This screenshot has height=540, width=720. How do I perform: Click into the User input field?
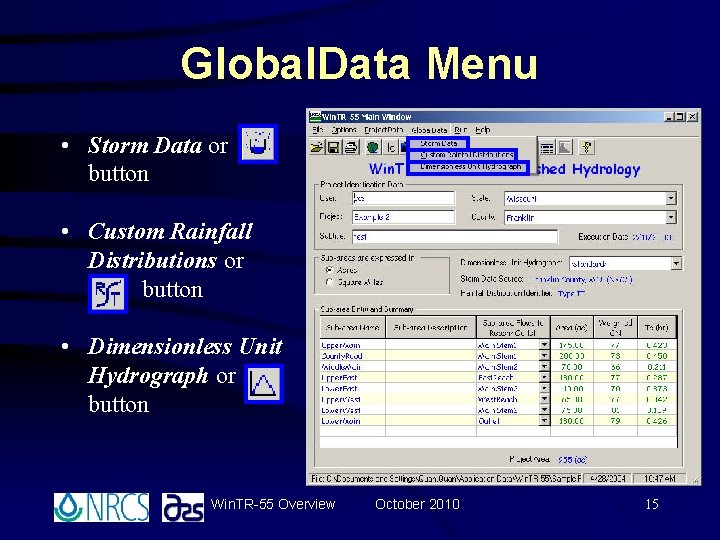tap(403, 198)
